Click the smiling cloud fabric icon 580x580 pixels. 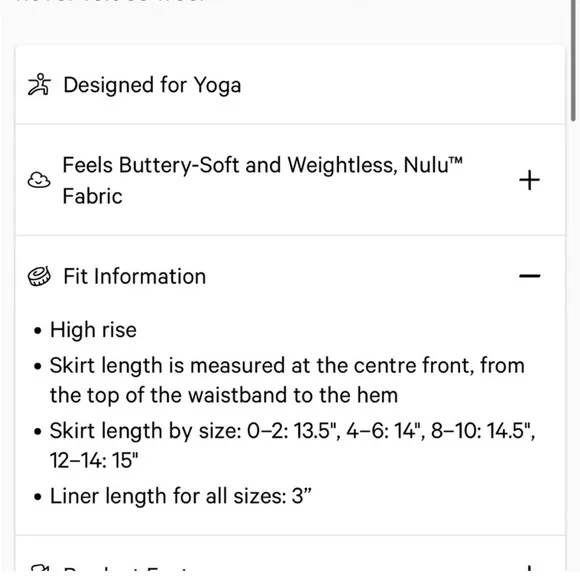click(39, 180)
